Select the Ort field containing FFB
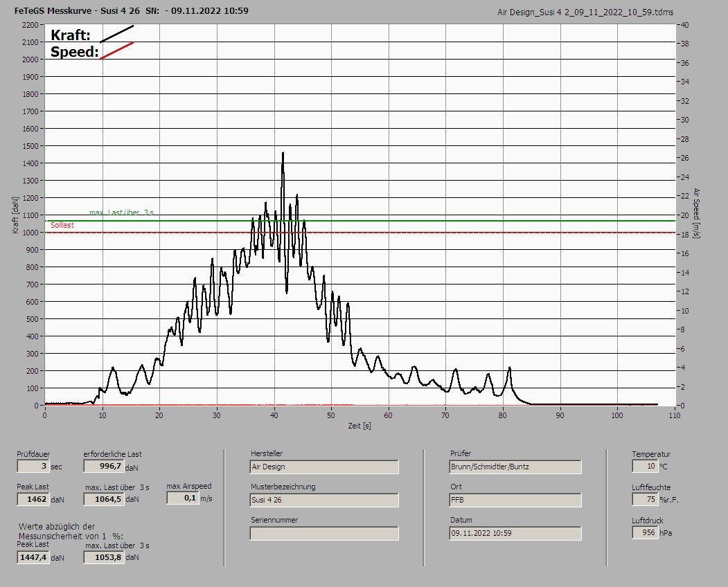728x587 pixels. (x=515, y=500)
